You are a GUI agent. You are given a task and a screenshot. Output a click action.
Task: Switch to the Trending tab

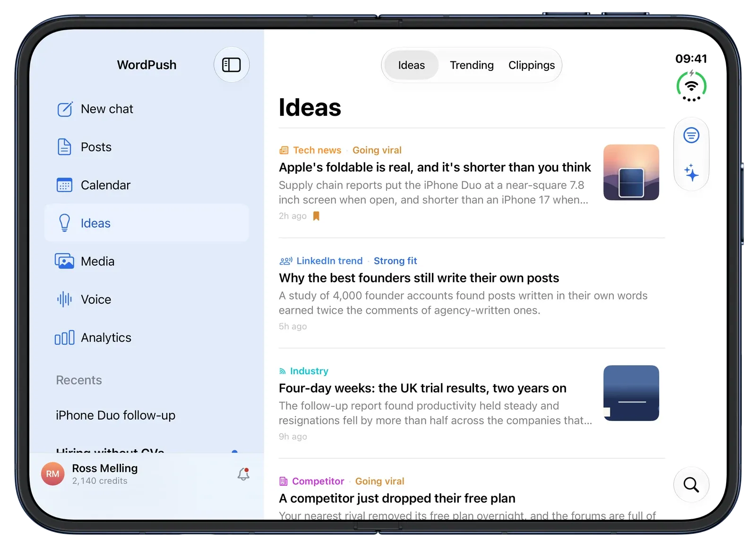pos(472,65)
